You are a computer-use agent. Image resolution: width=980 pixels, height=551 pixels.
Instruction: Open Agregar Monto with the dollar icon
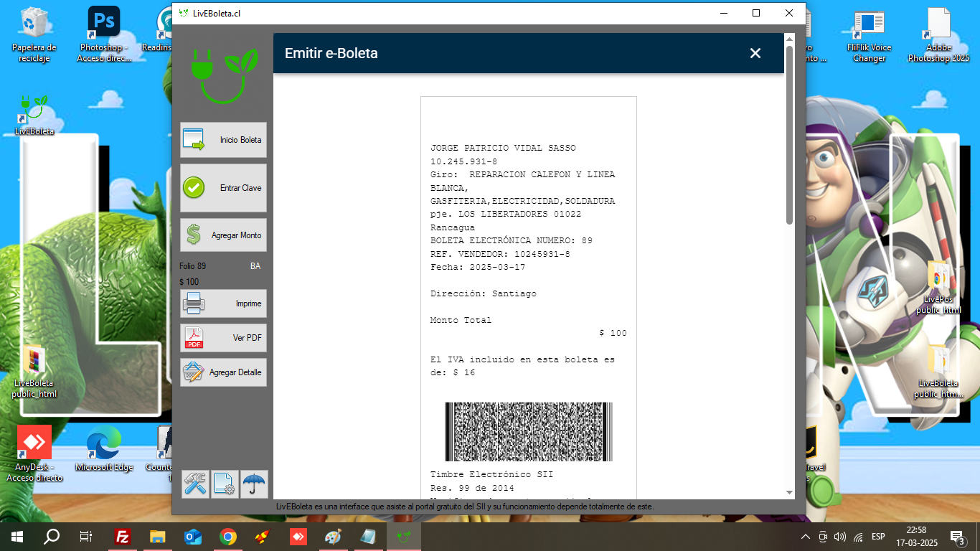[x=223, y=235]
